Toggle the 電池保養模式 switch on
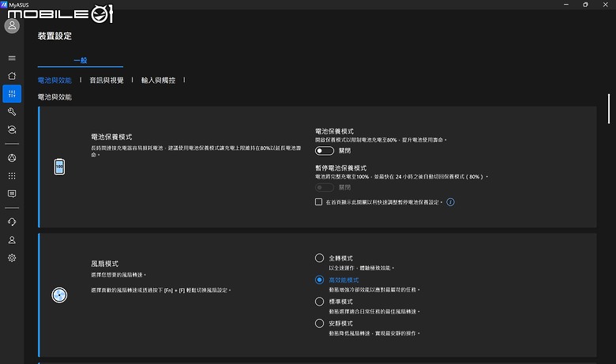 [x=325, y=151]
